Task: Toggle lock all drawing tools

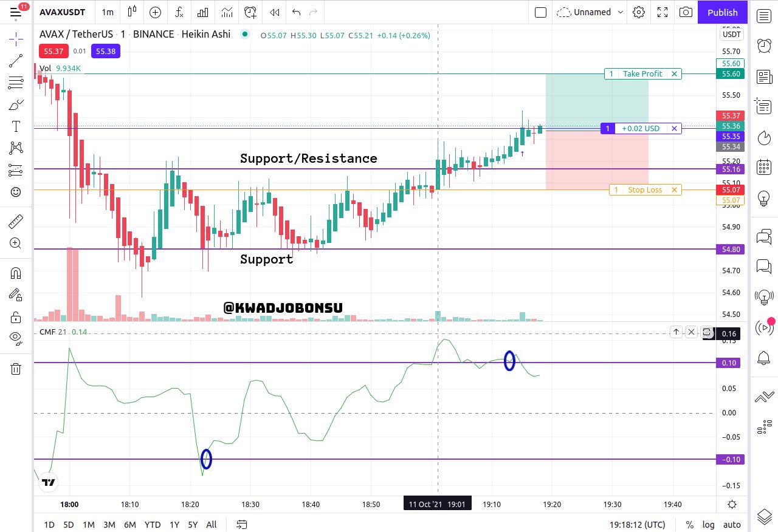Action: [16, 317]
